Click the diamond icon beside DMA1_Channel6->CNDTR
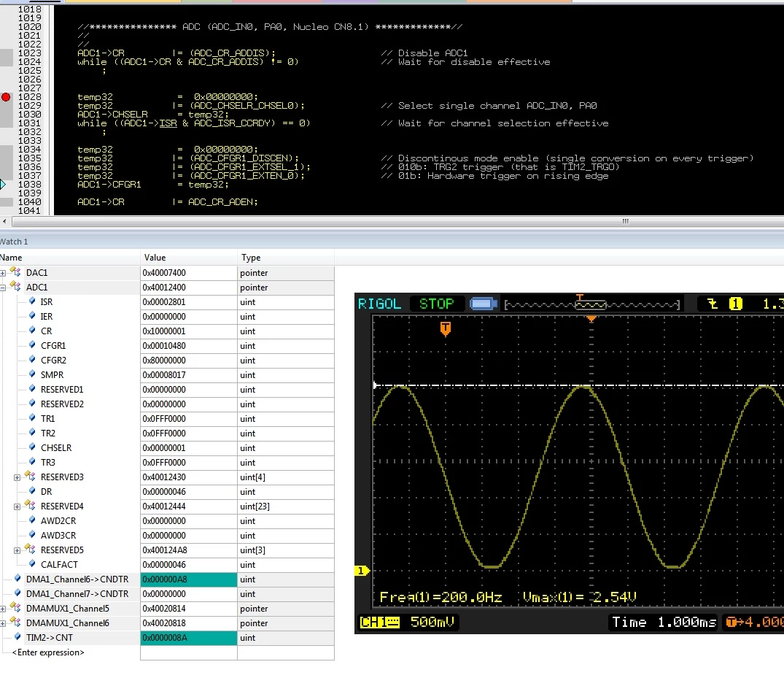 pos(18,579)
